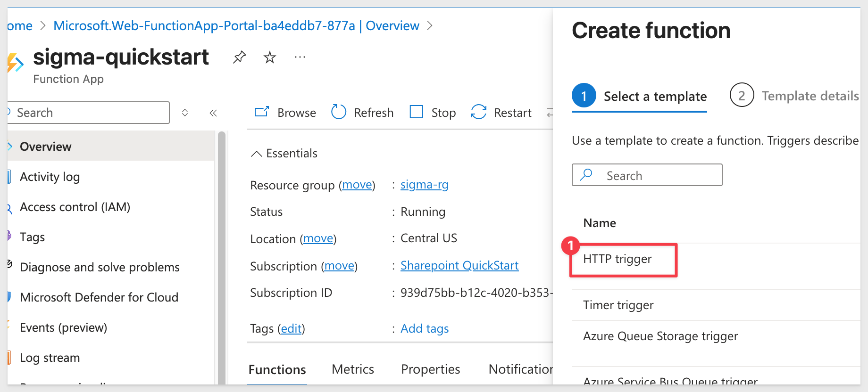Click the Add tags link
The image size is (868, 392).
pos(425,328)
